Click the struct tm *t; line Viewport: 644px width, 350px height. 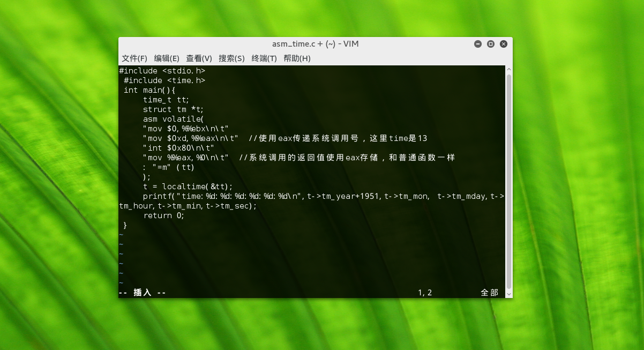point(174,109)
